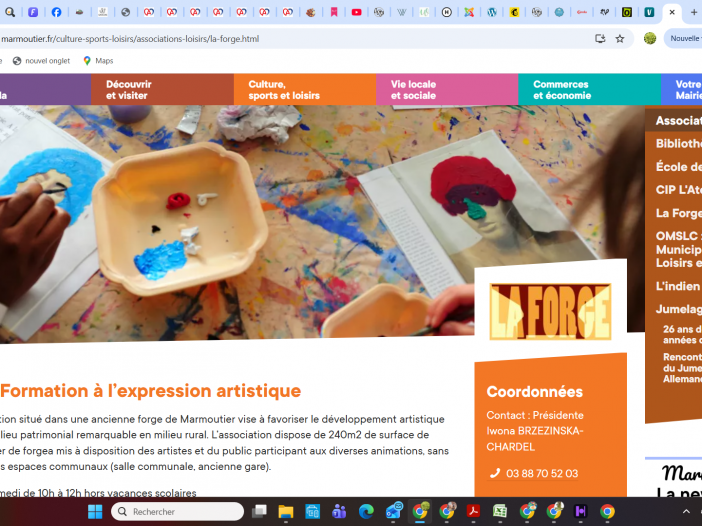Screen dimensions: 702x526
Task: Open the Windows Start menu
Action: coord(95,511)
